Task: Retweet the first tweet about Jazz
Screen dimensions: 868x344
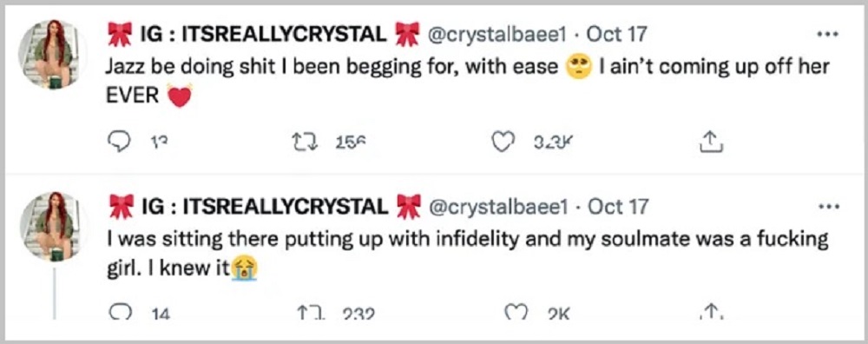Action: [x=302, y=143]
